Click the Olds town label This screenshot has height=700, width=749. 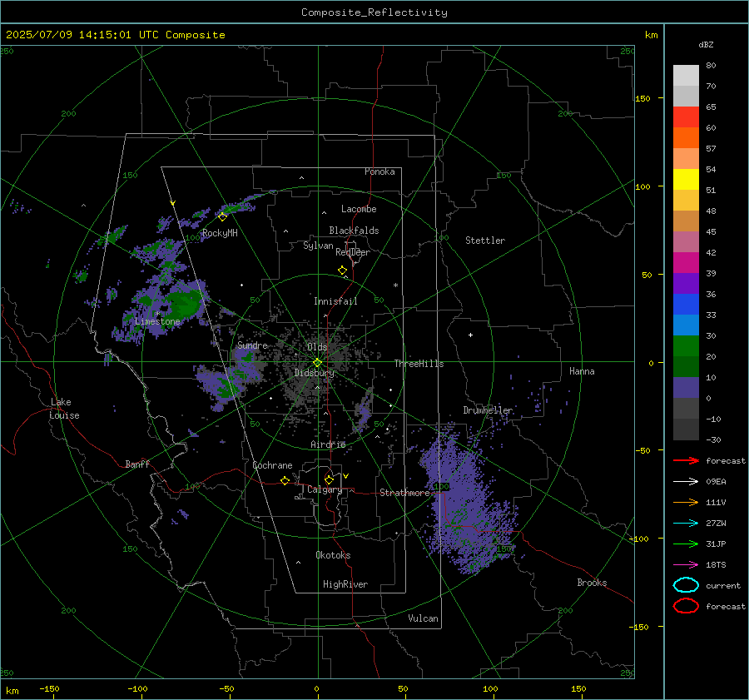[x=317, y=347]
